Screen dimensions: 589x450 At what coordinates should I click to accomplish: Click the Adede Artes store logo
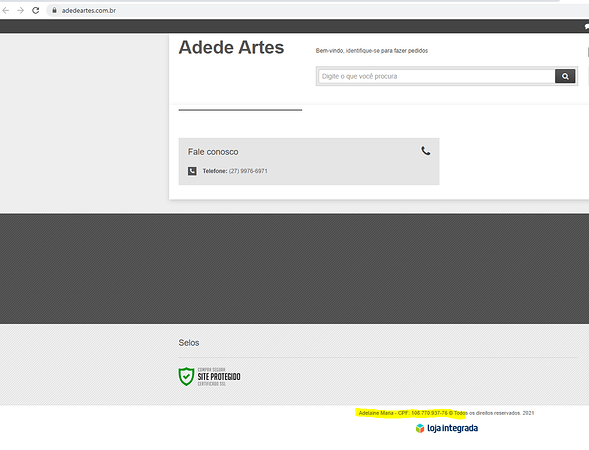click(231, 47)
